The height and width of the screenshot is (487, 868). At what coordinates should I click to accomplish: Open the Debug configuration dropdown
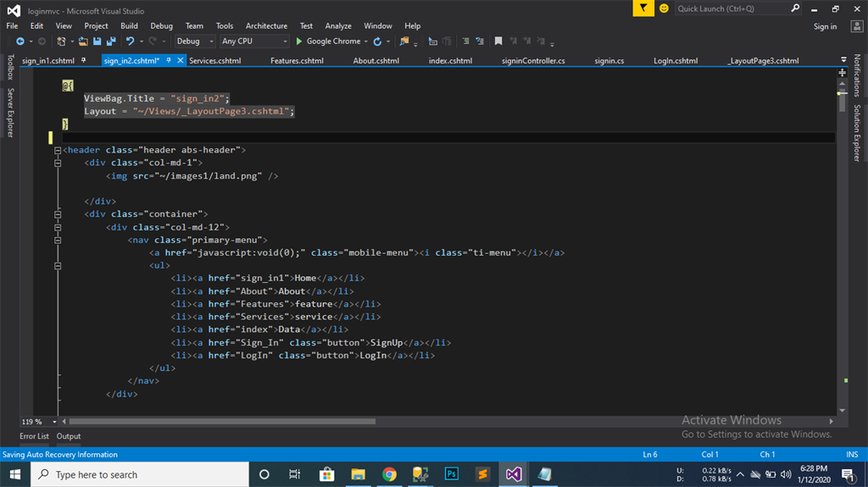coord(195,42)
